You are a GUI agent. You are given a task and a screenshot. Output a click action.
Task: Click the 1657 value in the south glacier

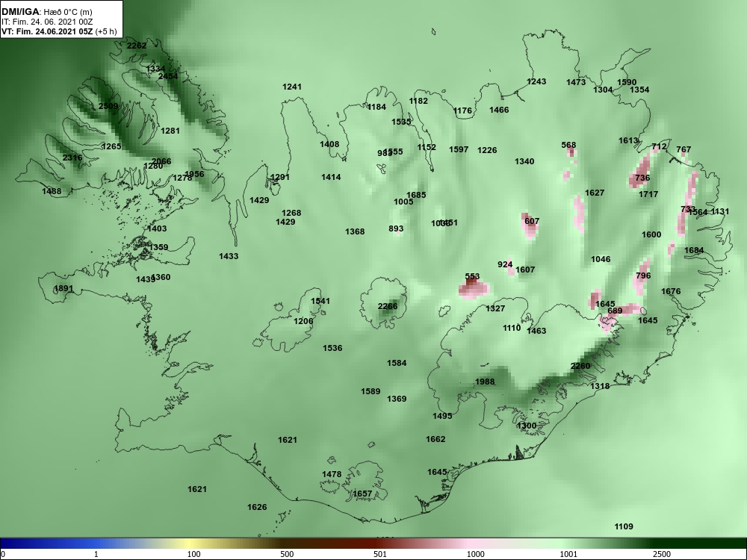click(362, 494)
